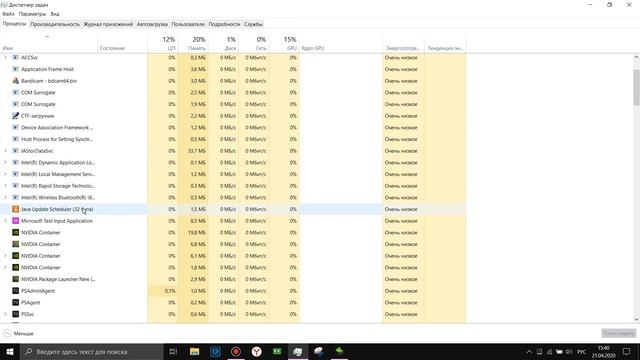Switch to the Службы tab
640x360 pixels.
coord(253,24)
